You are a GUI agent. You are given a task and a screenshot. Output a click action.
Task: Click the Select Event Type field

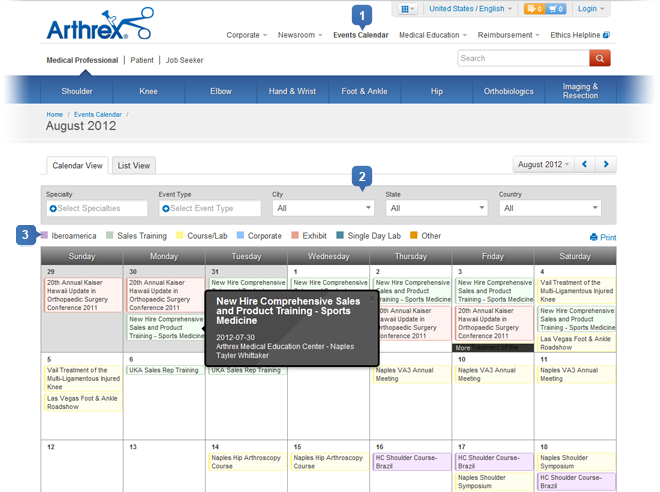pos(210,208)
